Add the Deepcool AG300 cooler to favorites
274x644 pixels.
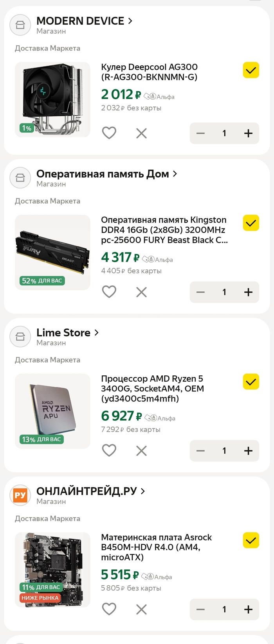[109, 133]
